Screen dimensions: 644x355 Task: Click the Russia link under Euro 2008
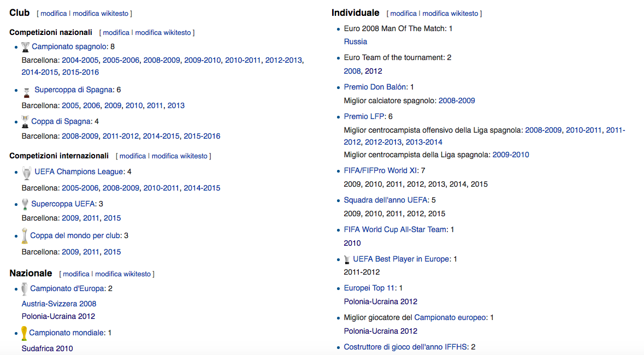[356, 42]
